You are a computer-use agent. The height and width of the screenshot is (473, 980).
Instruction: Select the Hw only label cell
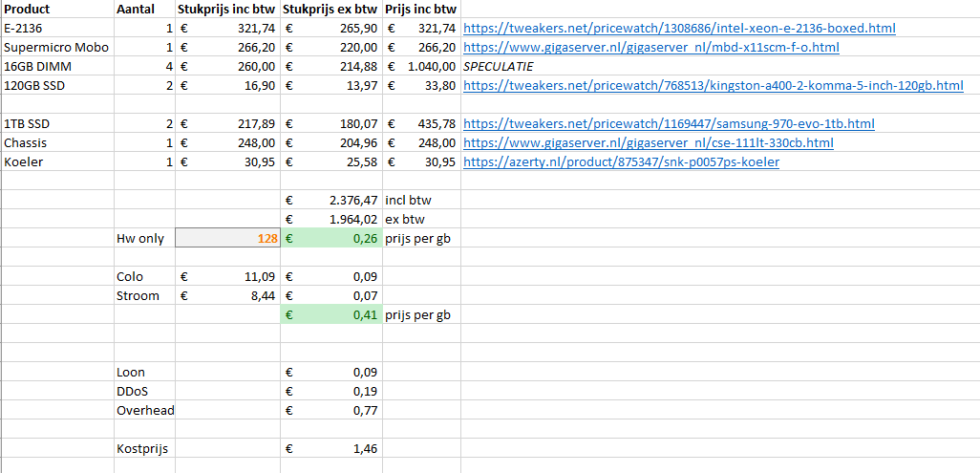point(140,239)
